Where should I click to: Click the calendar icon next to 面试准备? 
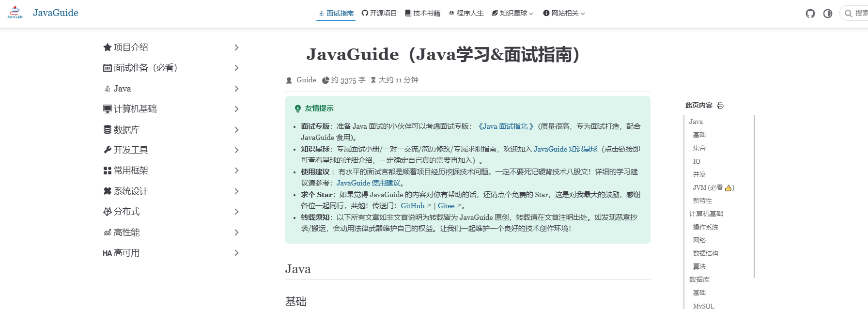pyautogui.click(x=108, y=68)
